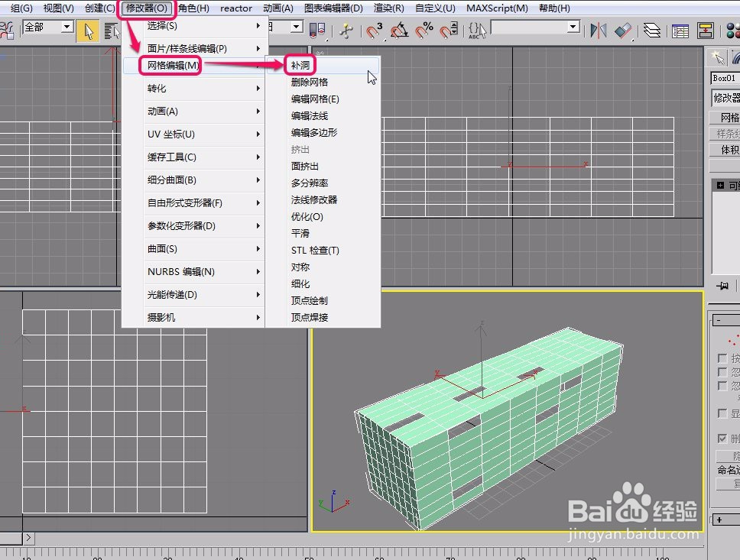740x560 pixels.
Task: Open the Manage Layers dialog
Action: pos(651,28)
